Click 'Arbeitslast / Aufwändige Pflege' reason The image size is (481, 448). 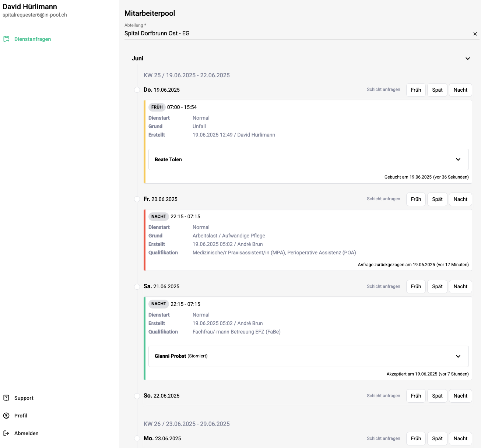pyautogui.click(x=229, y=236)
